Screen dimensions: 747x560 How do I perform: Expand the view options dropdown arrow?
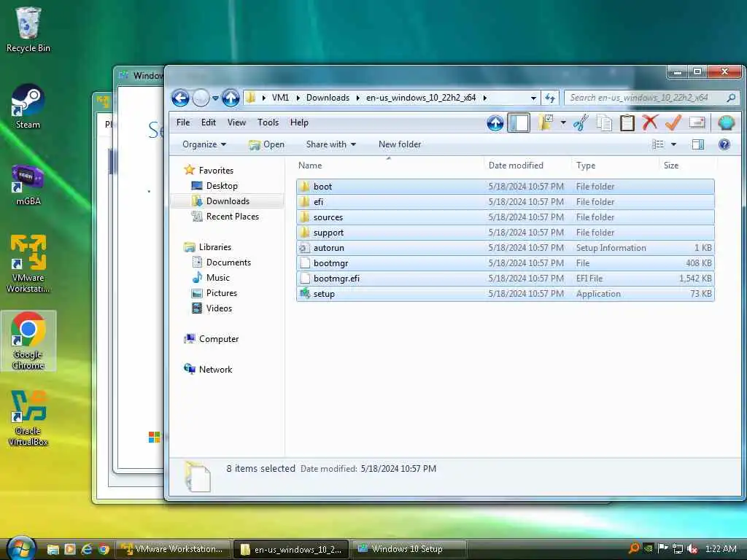coord(673,144)
